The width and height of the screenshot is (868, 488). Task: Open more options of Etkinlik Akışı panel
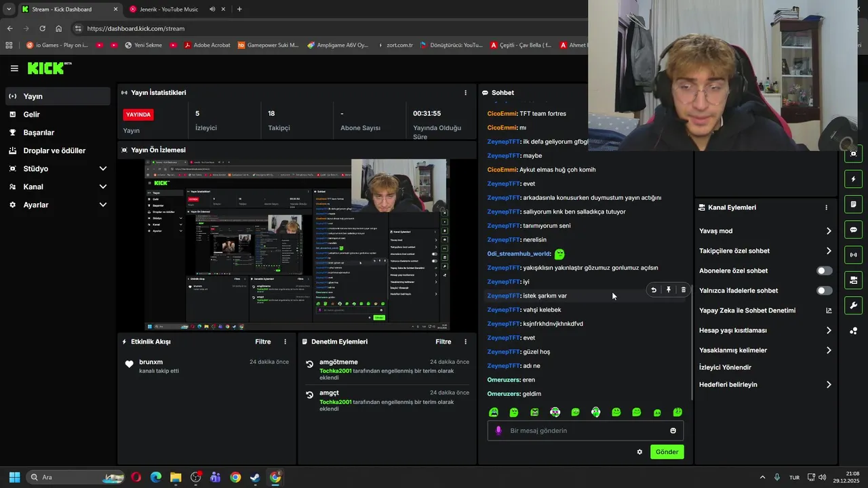(285, 342)
